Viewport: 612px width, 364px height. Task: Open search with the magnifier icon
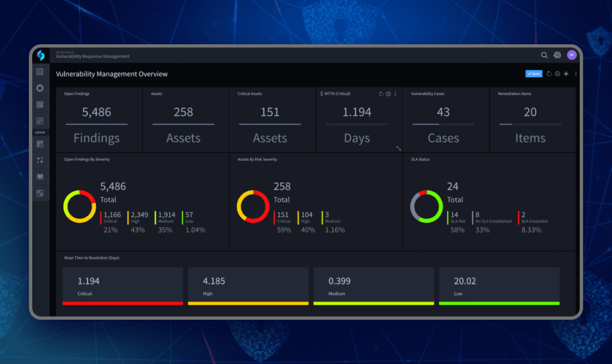[544, 55]
